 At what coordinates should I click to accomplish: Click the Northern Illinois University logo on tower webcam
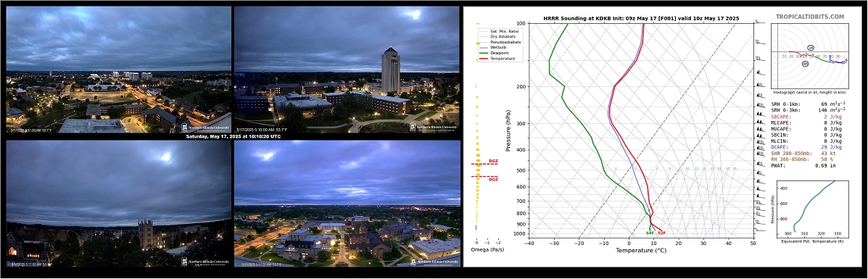click(434, 128)
